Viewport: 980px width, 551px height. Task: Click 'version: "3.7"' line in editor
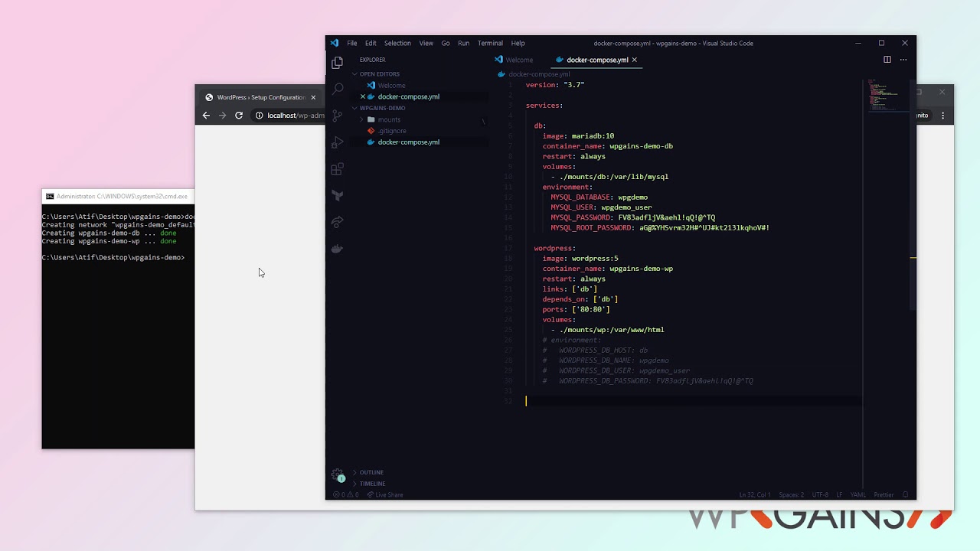tap(555, 84)
